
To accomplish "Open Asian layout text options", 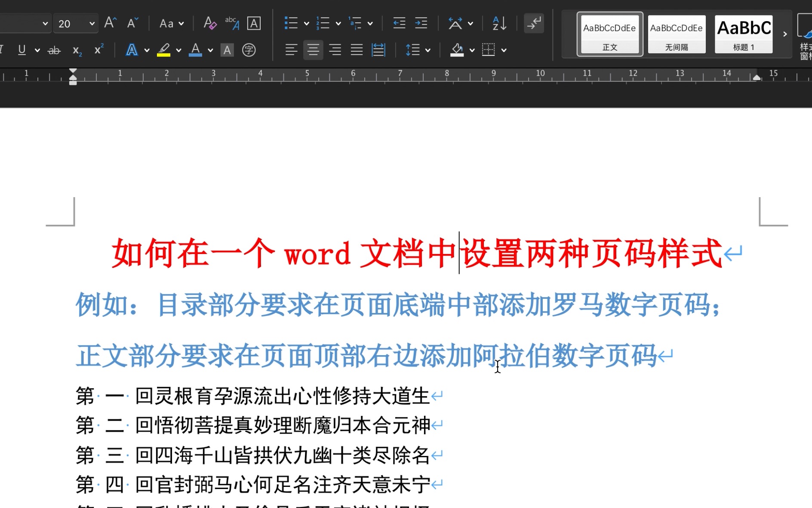I will (455, 23).
